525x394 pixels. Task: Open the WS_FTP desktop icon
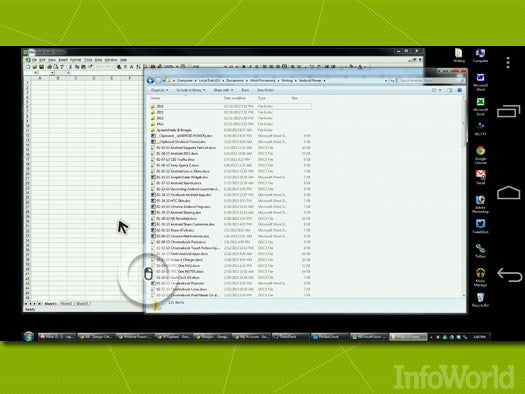(x=480, y=129)
